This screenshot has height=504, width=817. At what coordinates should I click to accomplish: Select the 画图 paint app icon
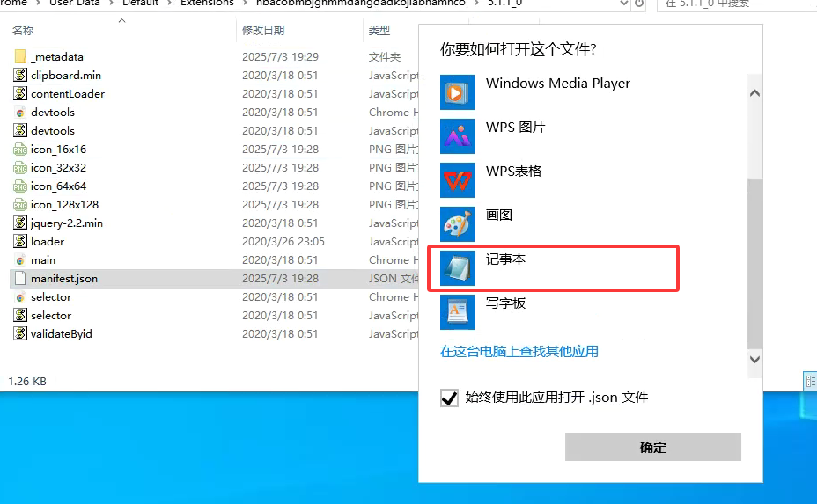458,224
